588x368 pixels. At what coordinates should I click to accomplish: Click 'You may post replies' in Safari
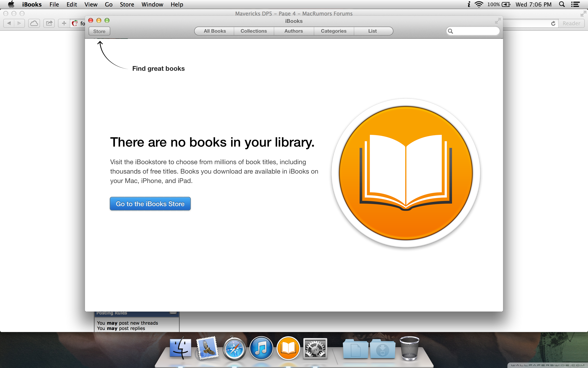point(121,328)
